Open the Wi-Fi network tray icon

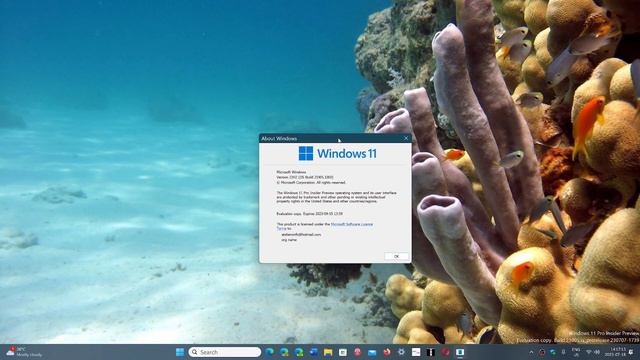(x=589, y=352)
